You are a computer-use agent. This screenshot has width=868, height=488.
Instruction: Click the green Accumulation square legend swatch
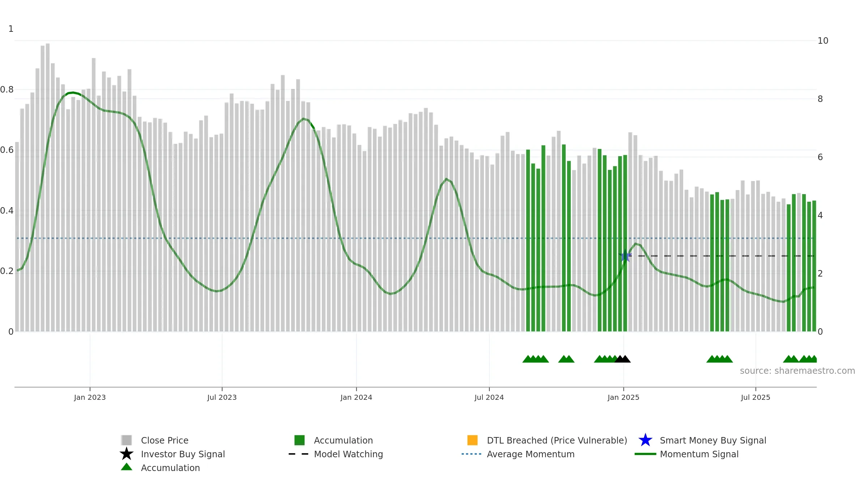click(299, 440)
